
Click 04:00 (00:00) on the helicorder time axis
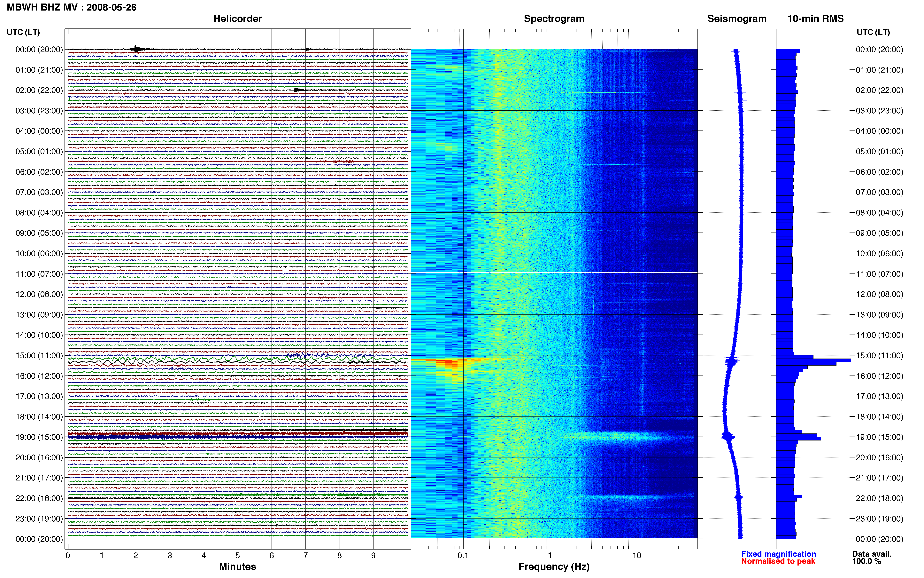click(x=39, y=131)
